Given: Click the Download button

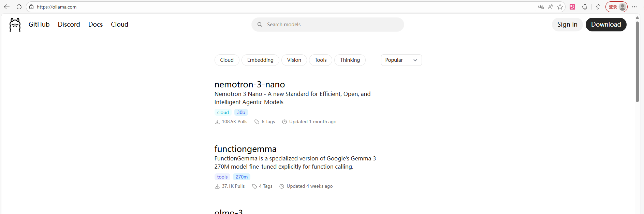Looking at the screenshot, I should [x=606, y=24].
